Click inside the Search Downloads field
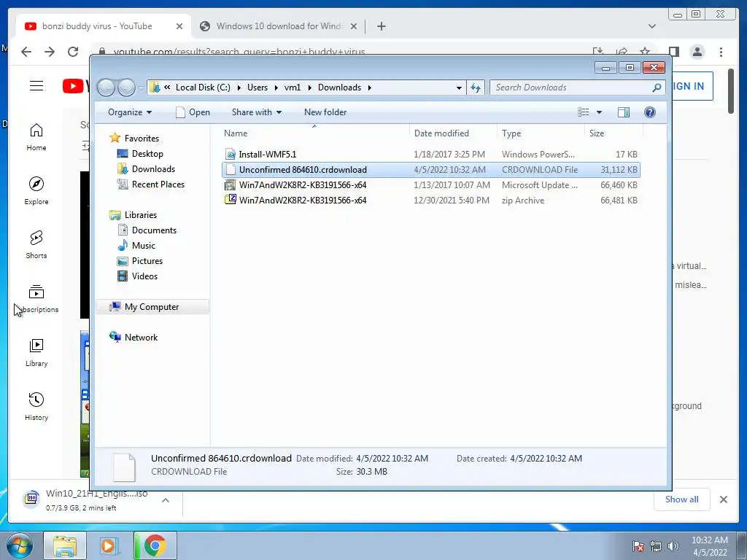The height and width of the screenshot is (560, 747). click(572, 87)
